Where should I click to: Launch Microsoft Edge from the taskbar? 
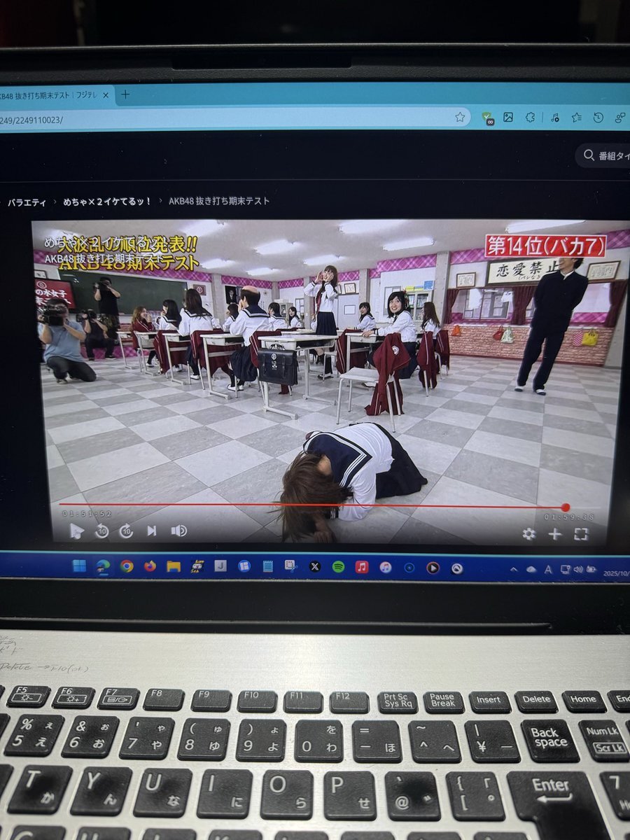(103, 566)
